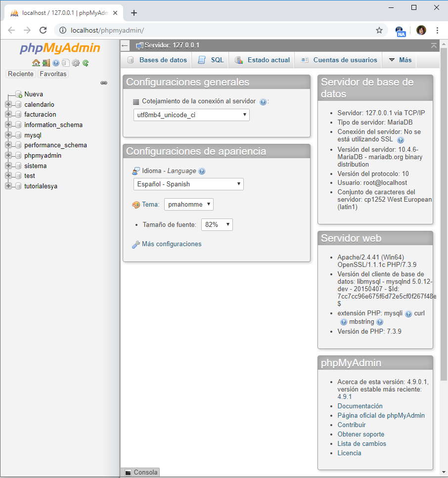448x478 pixels.
Task: Switch to the Favoritas tab in sidebar
Action: tap(53, 74)
